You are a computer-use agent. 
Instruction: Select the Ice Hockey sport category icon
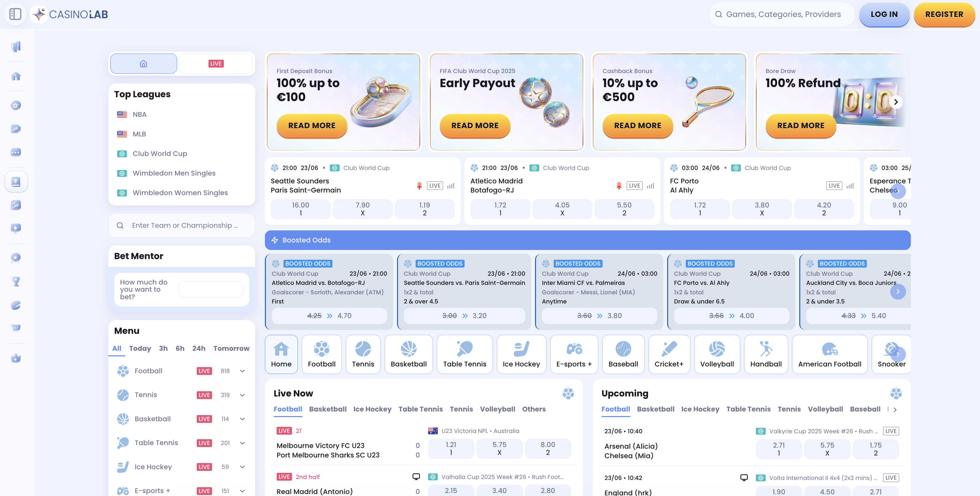(x=521, y=354)
